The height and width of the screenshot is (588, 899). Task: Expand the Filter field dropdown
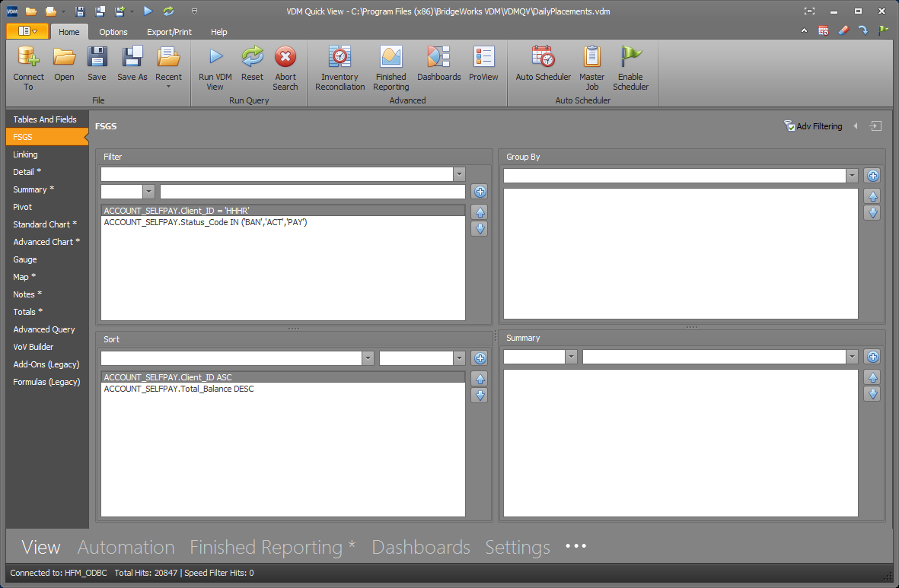point(459,174)
